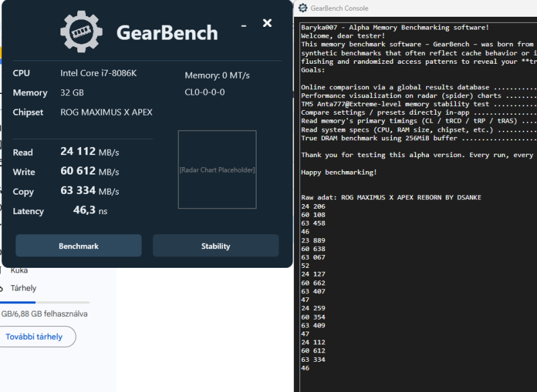The width and height of the screenshot is (537, 392).
Task: Click console line 'Baryka007 - Alpha Memory Benchmarking'
Action: 395,27
